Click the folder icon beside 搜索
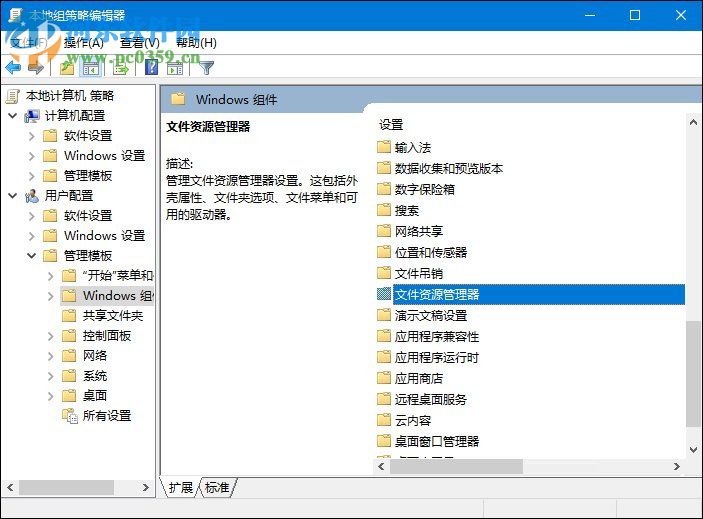Screen dimensions: 703x519 [384, 210]
